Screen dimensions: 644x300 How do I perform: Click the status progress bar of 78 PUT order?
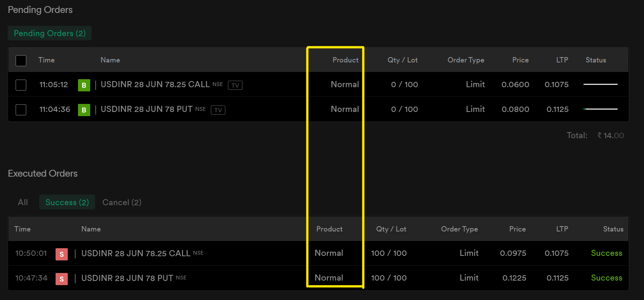601,109
